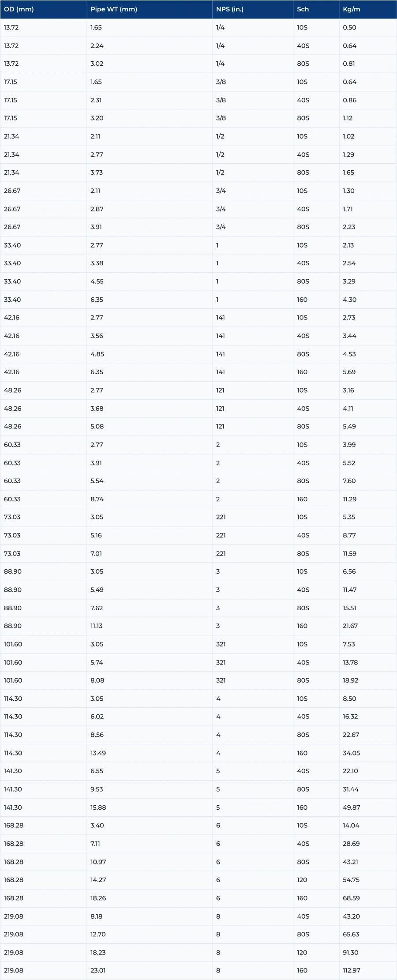
Task: Select the 13.49 wall thickness cell
Action: click(x=98, y=753)
